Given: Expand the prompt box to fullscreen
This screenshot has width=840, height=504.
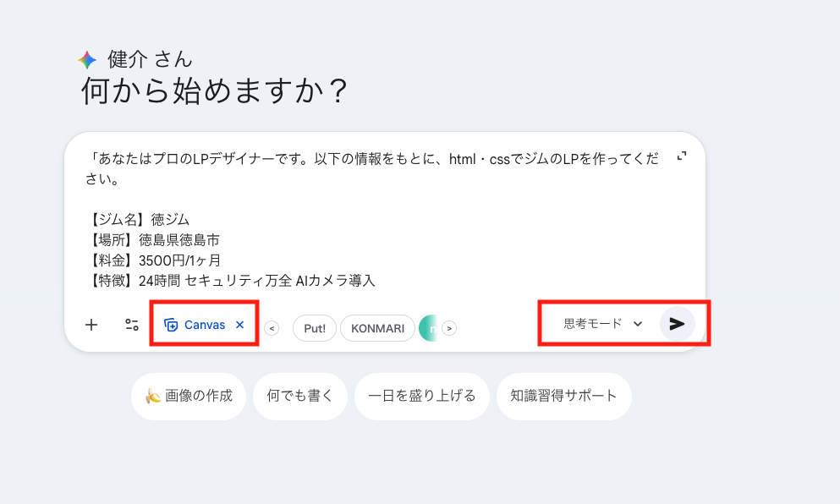Looking at the screenshot, I should pyautogui.click(x=682, y=156).
